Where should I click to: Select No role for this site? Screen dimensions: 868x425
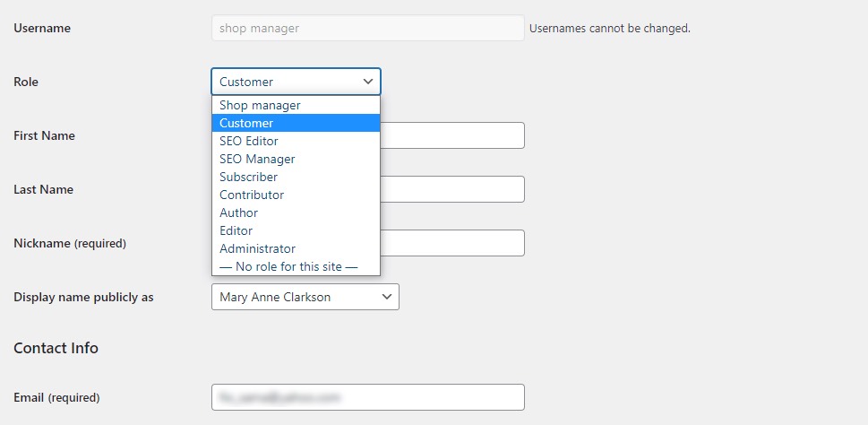[x=296, y=266]
